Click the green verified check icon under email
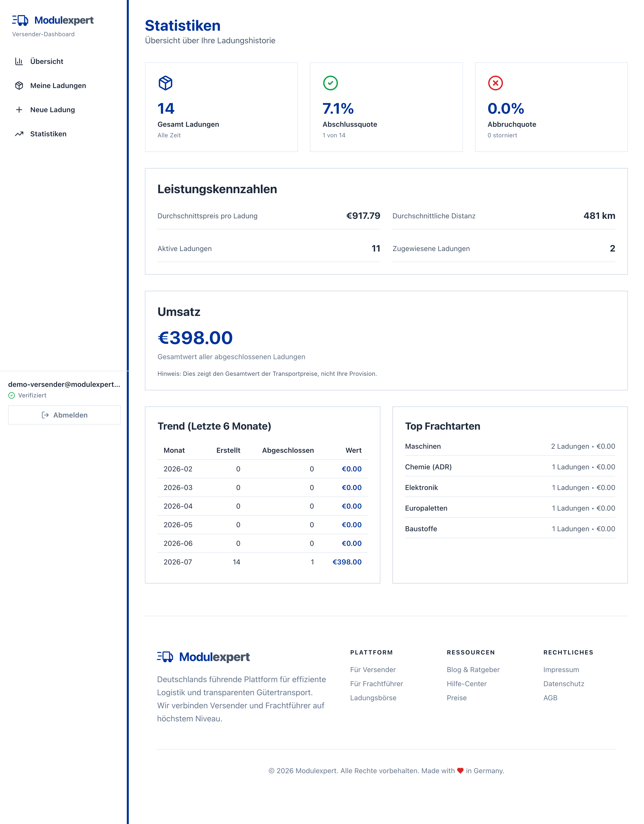 12,395
